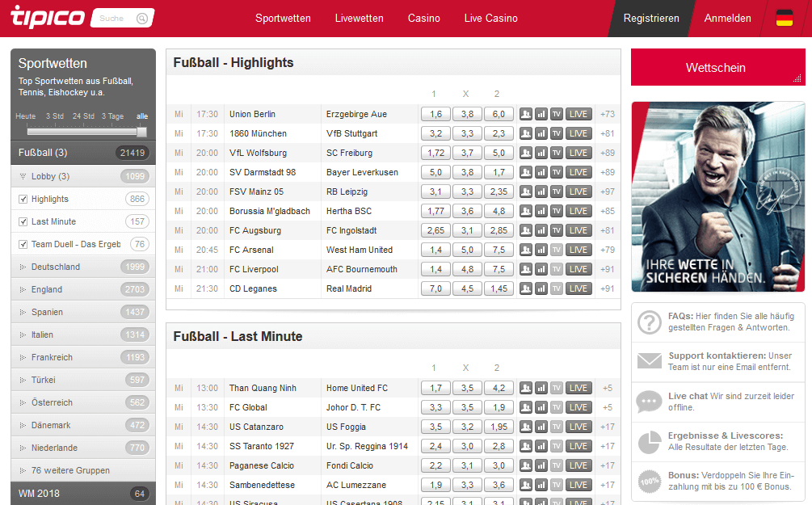Open the WM 2018 category
The height and width of the screenshot is (505, 812).
click(83, 494)
